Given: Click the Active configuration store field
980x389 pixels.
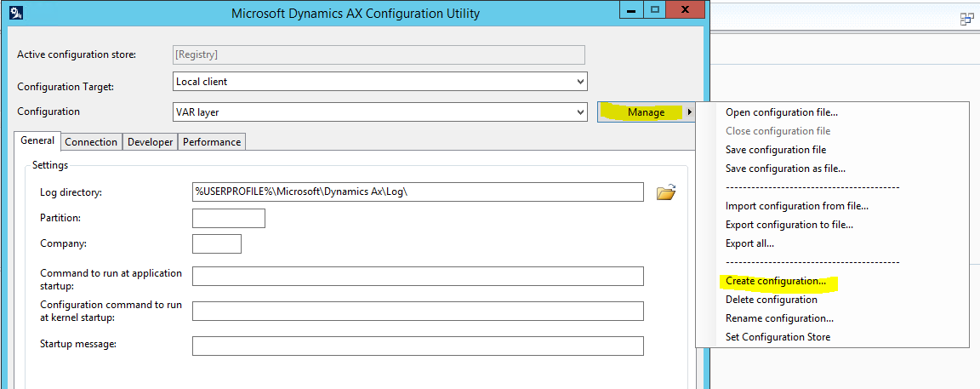Looking at the screenshot, I should 379,54.
